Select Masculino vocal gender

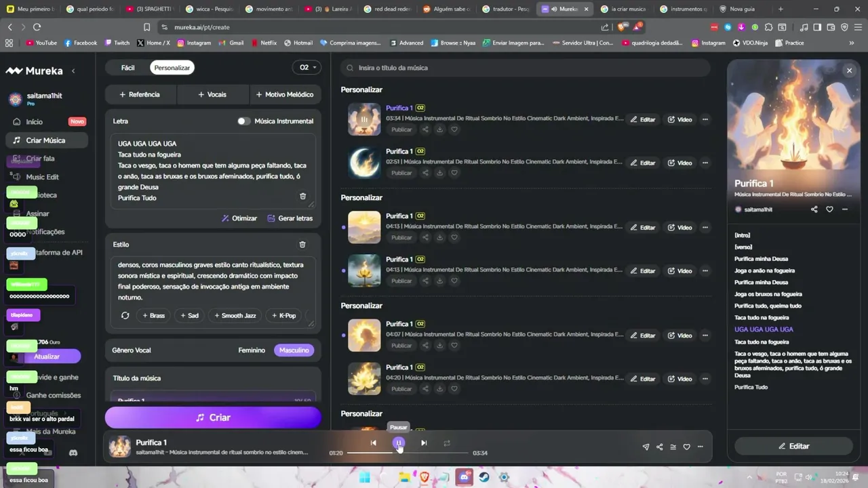pos(294,350)
